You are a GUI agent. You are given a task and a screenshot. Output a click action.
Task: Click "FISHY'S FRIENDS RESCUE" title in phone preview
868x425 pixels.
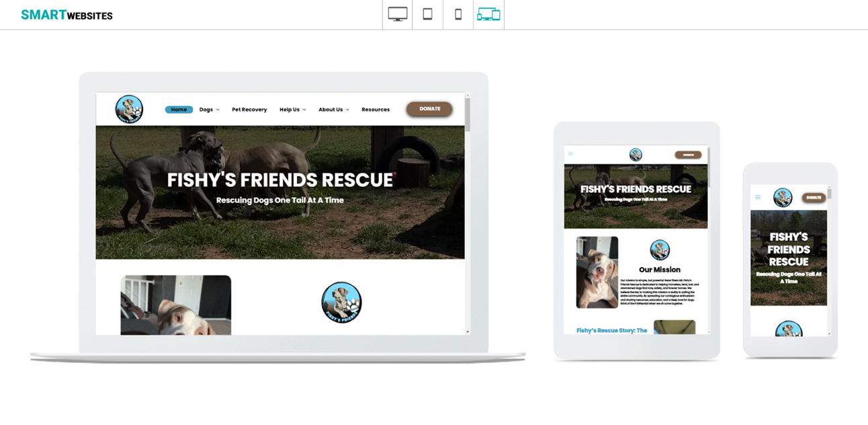[x=789, y=249]
